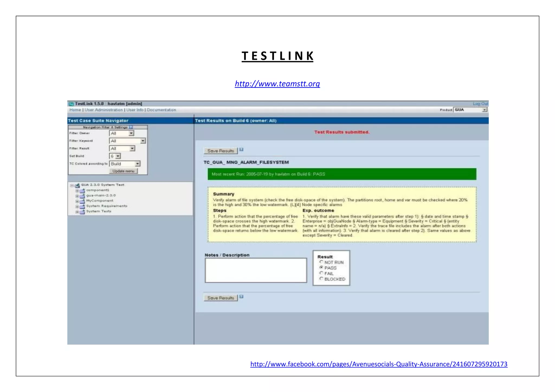Click the Update menu button
The height and width of the screenshot is (392, 555).
tap(123, 171)
